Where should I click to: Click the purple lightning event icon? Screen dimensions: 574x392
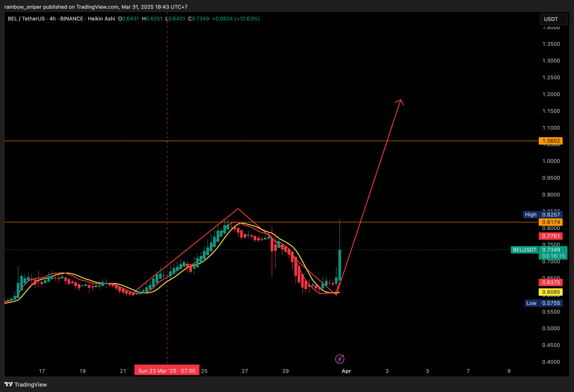[340, 359]
